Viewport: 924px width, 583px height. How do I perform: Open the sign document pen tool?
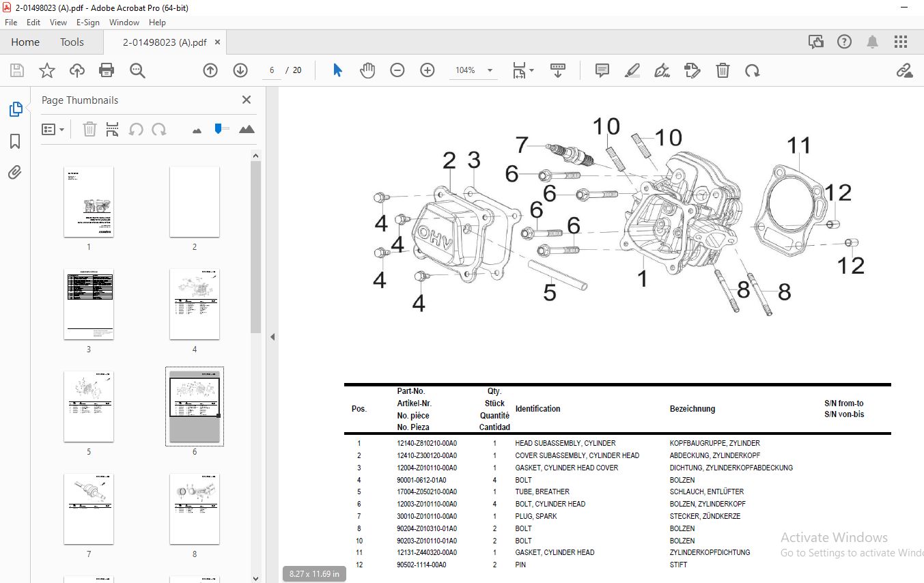(662, 70)
